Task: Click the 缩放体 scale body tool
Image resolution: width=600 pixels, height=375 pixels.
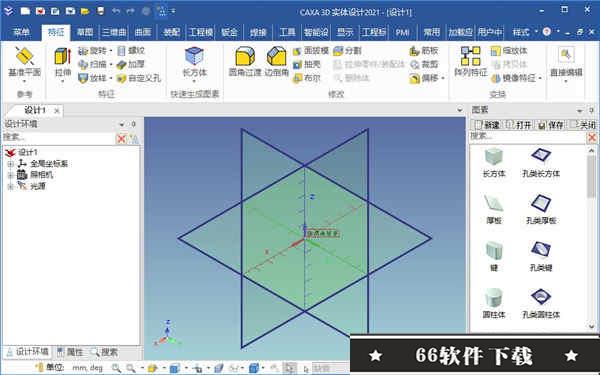Action: click(509, 51)
